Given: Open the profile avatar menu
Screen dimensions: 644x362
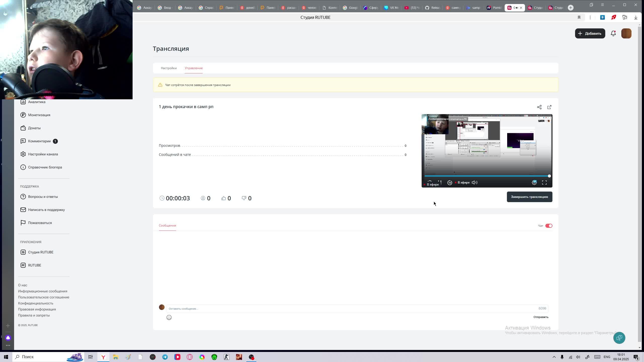Looking at the screenshot, I should point(626,33).
